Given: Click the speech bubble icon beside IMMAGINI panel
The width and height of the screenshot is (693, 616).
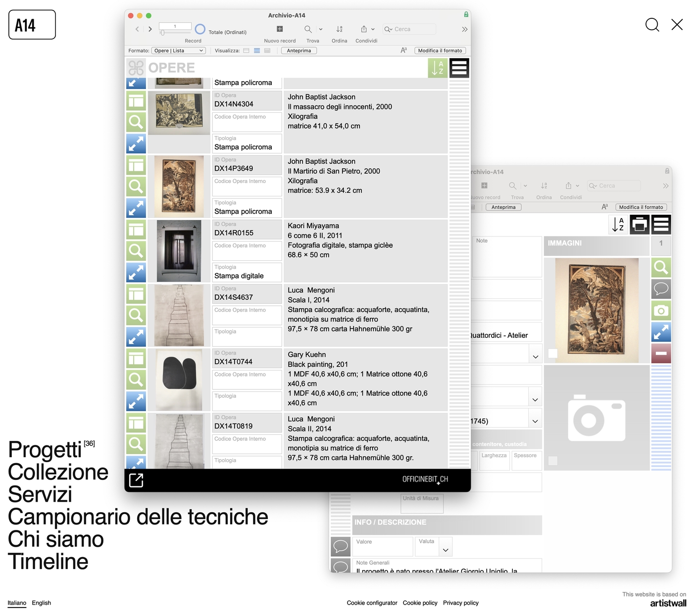Looking at the screenshot, I should click(x=661, y=289).
